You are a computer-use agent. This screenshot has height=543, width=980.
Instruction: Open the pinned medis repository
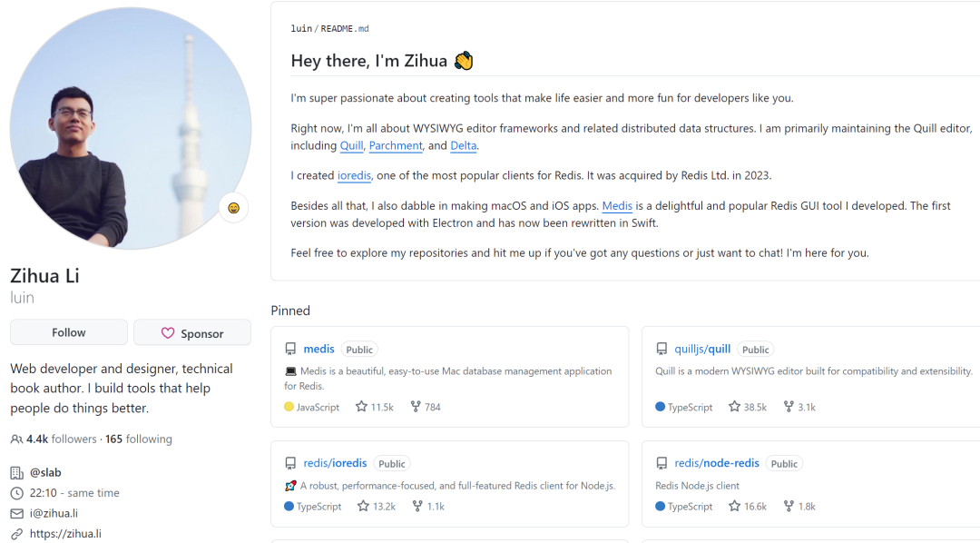(318, 349)
